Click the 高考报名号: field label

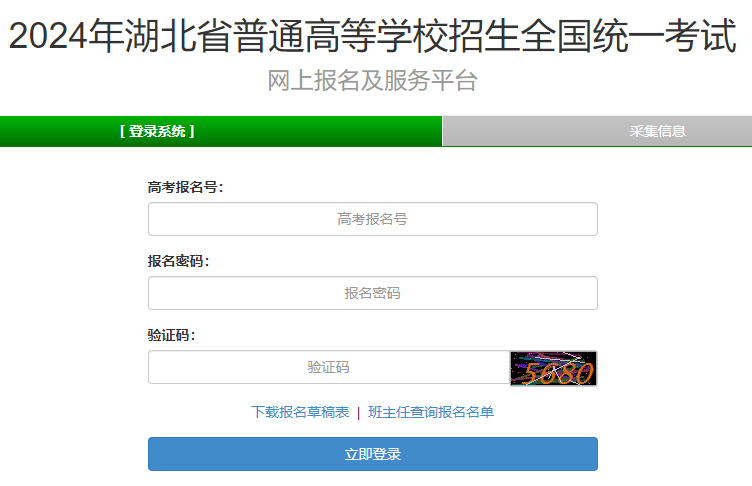[x=185, y=187]
